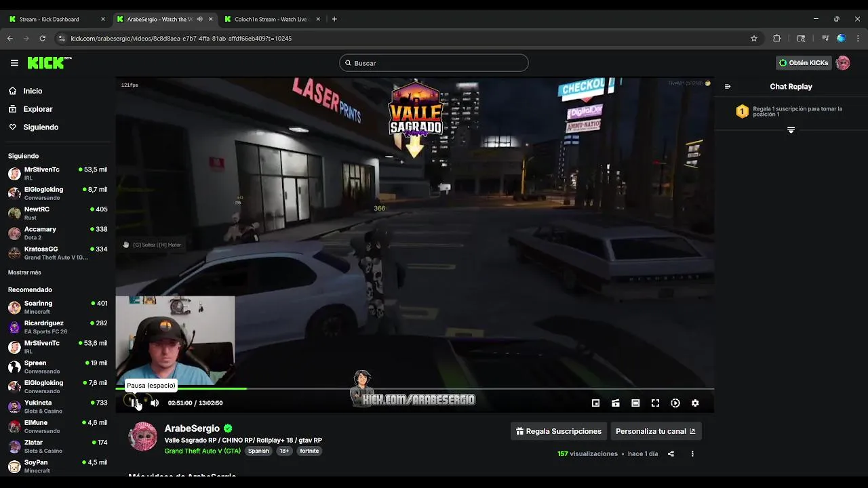Open Ricardriguez EA Sports FC 26 channel
The image size is (868, 488).
click(x=58, y=327)
